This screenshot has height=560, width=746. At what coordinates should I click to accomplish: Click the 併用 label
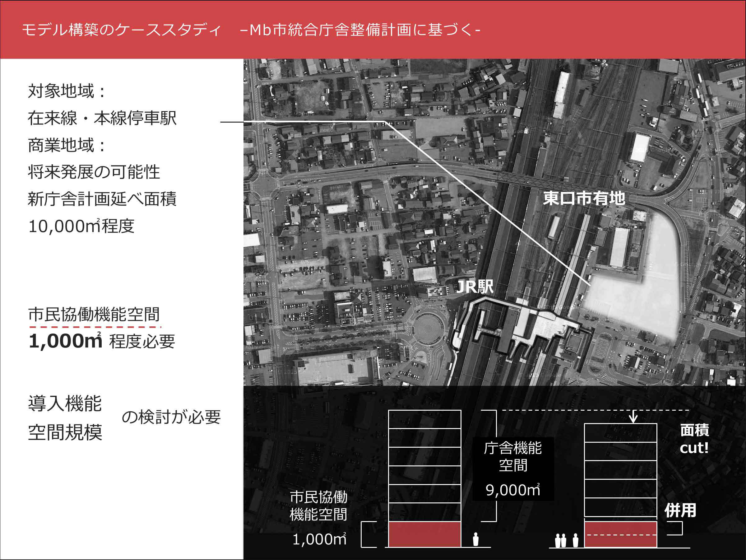click(x=680, y=511)
